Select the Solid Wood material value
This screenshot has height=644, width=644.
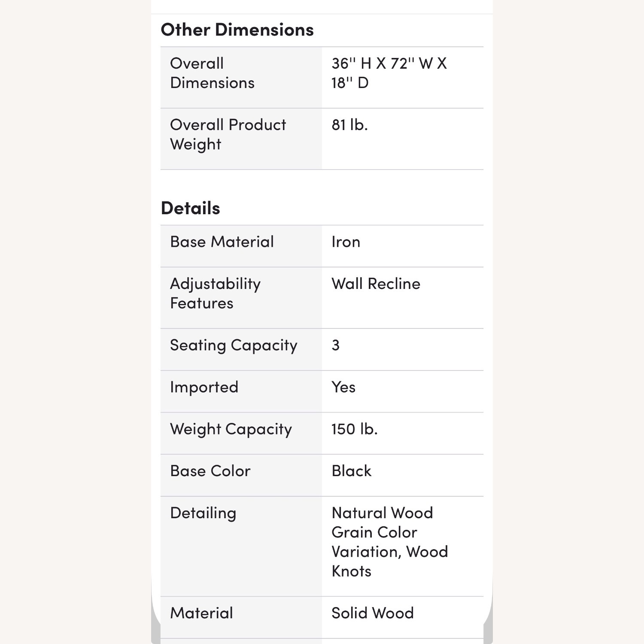(x=372, y=613)
